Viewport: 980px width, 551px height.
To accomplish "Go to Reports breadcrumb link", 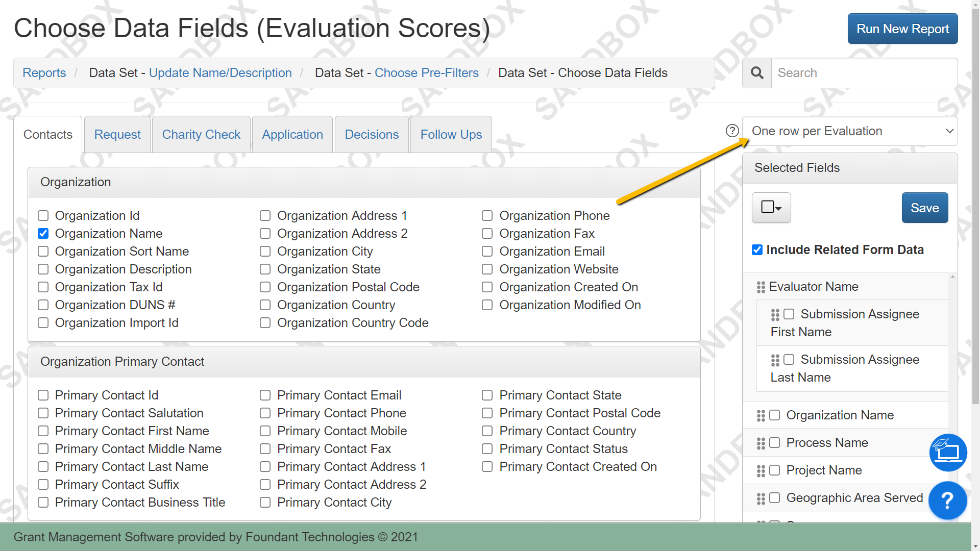I will click(44, 73).
